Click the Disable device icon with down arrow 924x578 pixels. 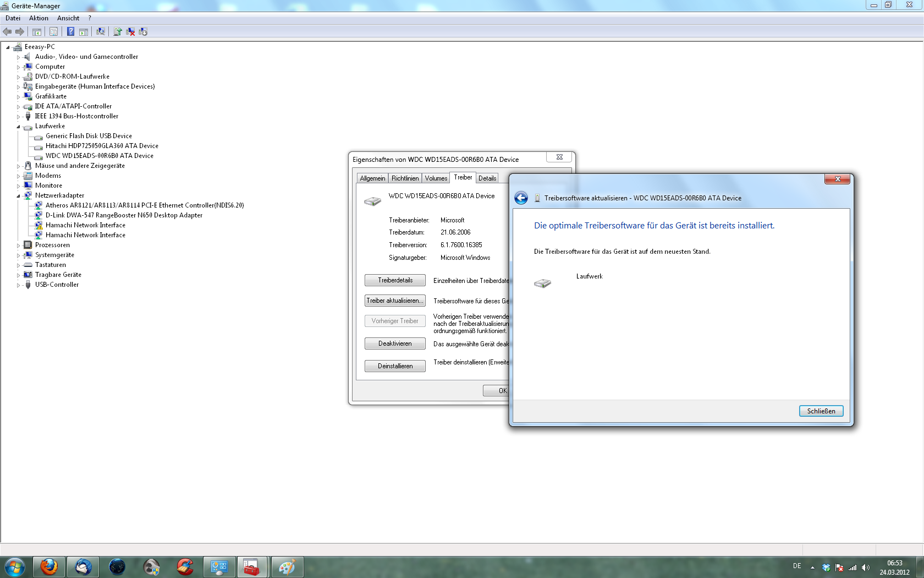point(144,32)
